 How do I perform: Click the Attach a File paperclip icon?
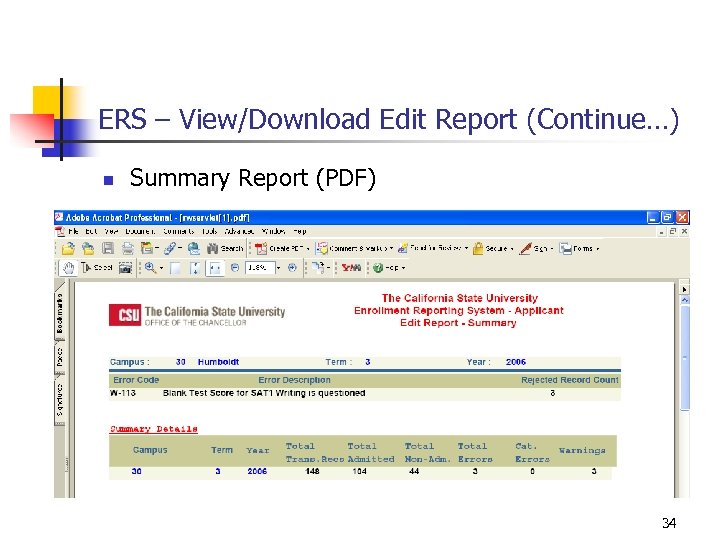coord(170,248)
